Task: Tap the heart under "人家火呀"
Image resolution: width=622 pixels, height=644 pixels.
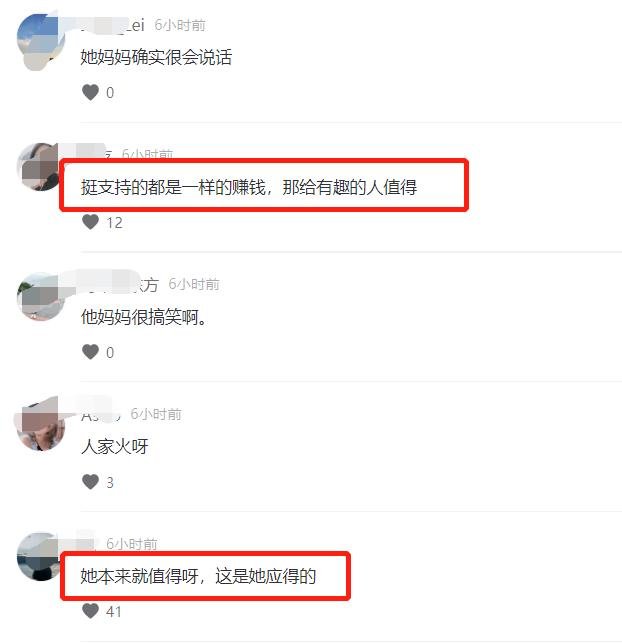Action: pos(90,481)
